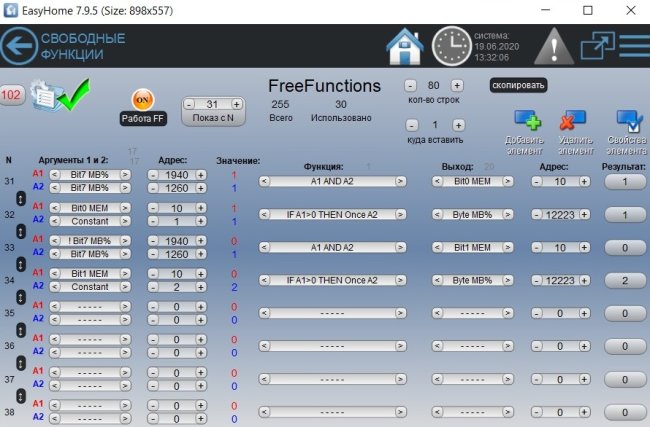The image size is (650, 427).
Task: Click the back arrow icon
Action: [18, 46]
